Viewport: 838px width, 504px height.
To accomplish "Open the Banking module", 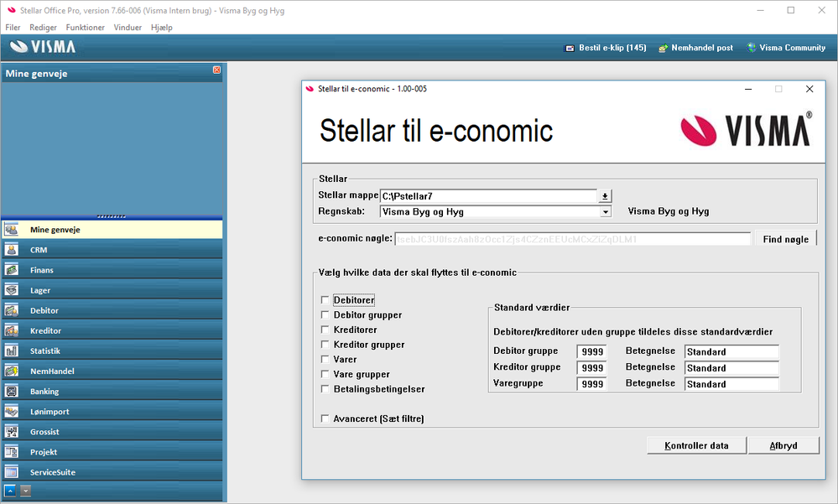I will click(112, 392).
